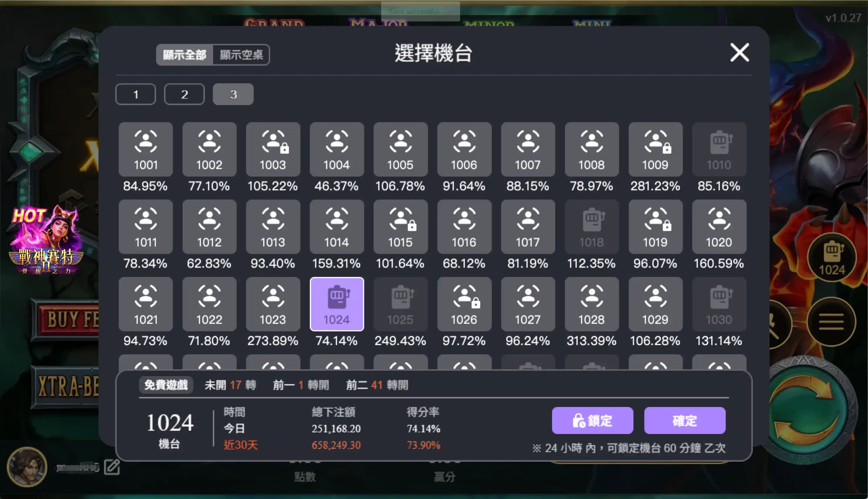
Task: Click the 46.37% rate under 1004
Action: pyautogui.click(x=336, y=186)
